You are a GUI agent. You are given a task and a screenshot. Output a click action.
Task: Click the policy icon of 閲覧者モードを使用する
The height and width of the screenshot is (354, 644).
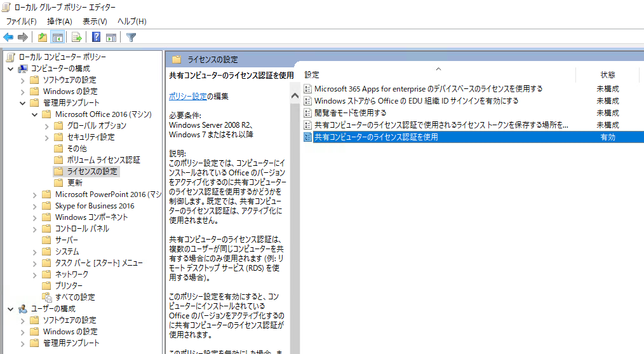307,112
